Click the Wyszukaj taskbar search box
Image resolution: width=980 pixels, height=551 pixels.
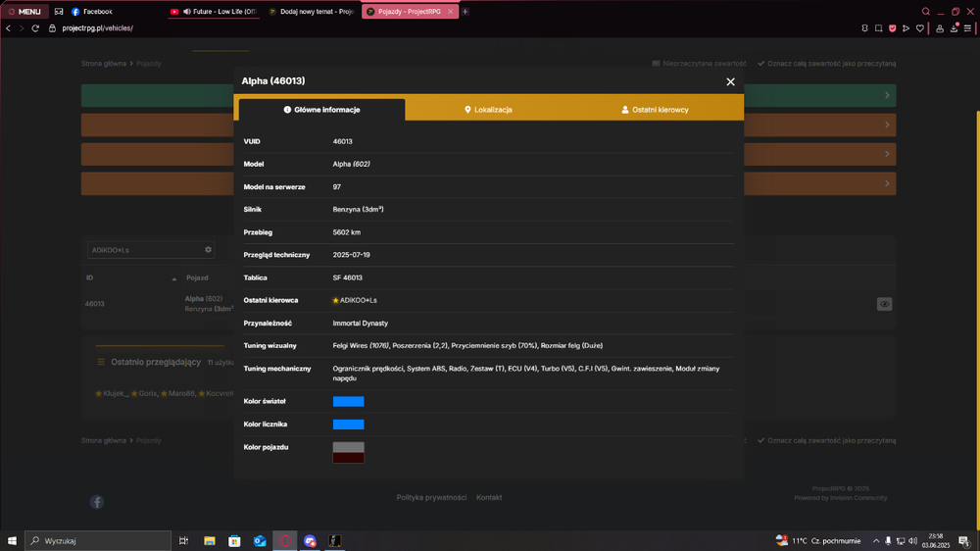(x=98, y=541)
